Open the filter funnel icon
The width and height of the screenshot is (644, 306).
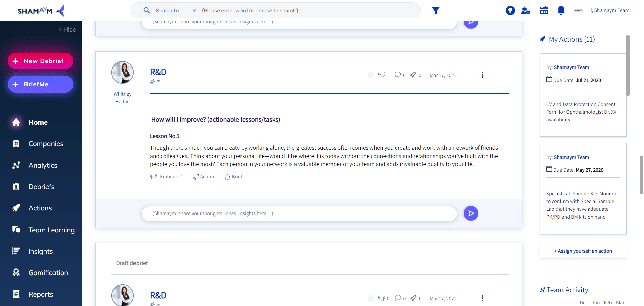435,11
